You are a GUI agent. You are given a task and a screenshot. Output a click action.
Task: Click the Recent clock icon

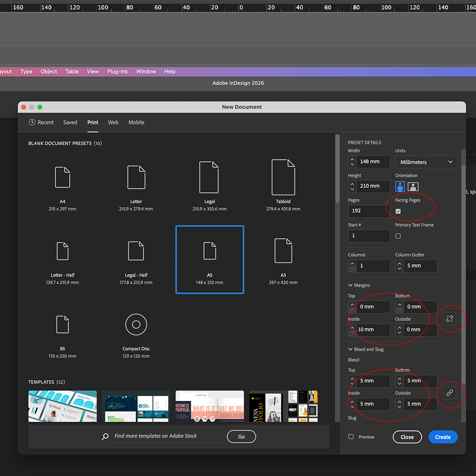point(32,122)
